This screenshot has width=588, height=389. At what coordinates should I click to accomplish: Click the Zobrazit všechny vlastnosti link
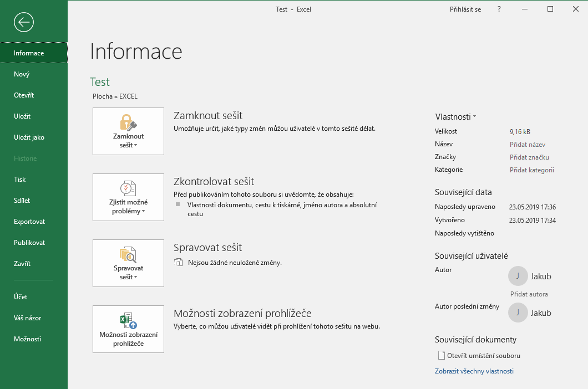pos(474,371)
